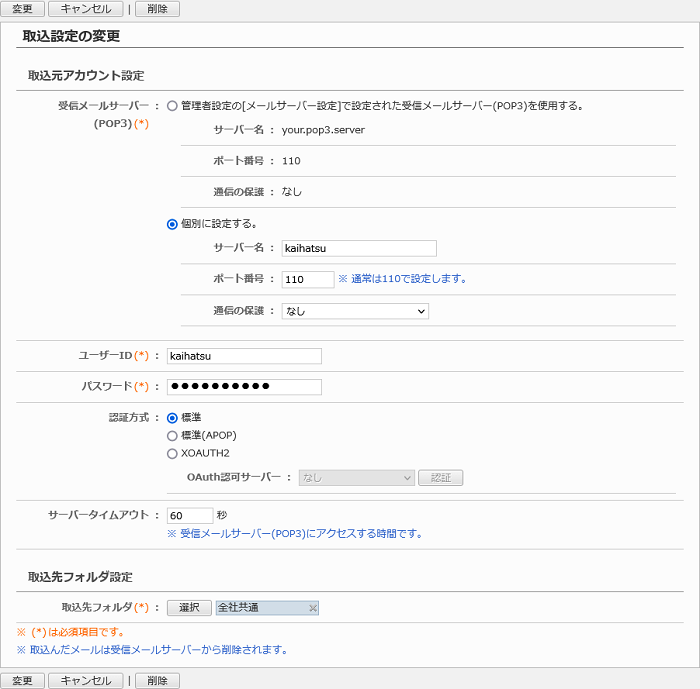Click the サーバー名 input field

coord(359,249)
